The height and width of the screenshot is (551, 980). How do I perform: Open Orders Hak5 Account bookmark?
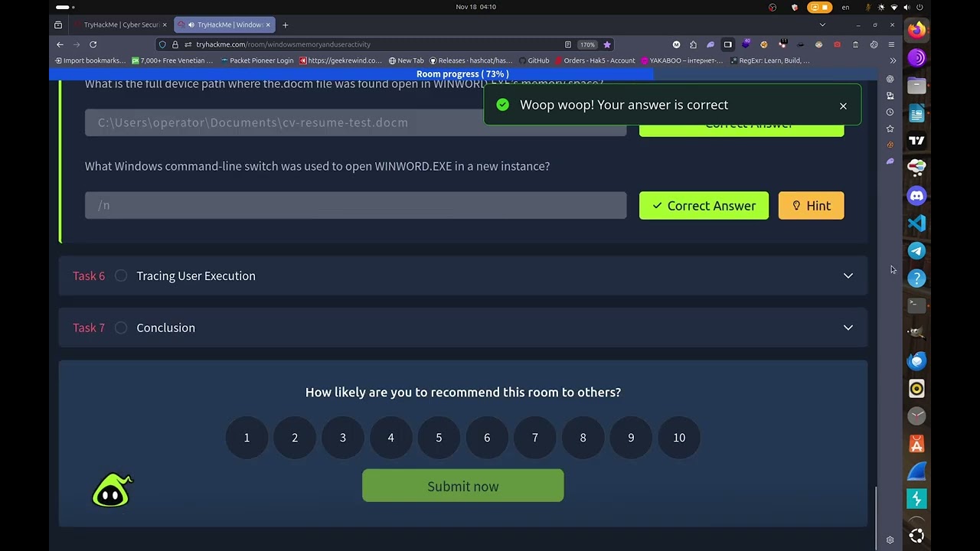click(x=595, y=60)
